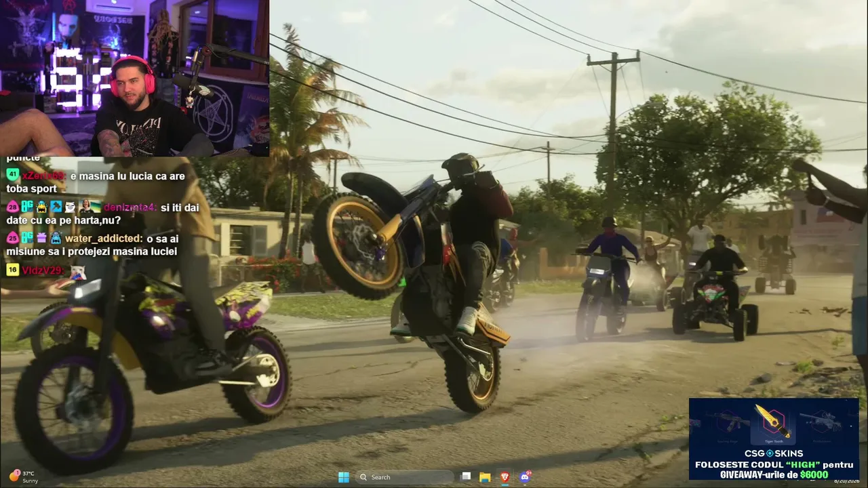The height and width of the screenshot is (488, 868).
Task: Launch File Explorer from the taskbar
Action: 485,477
